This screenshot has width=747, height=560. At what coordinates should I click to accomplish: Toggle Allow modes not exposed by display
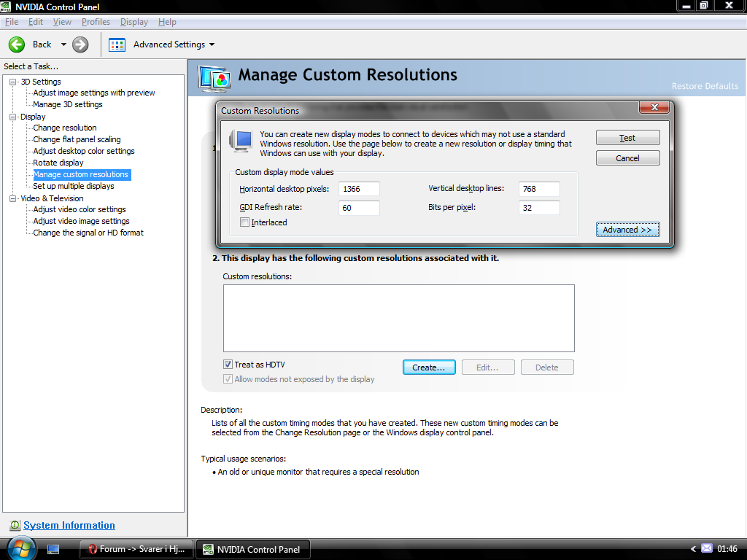click(228, 379)
